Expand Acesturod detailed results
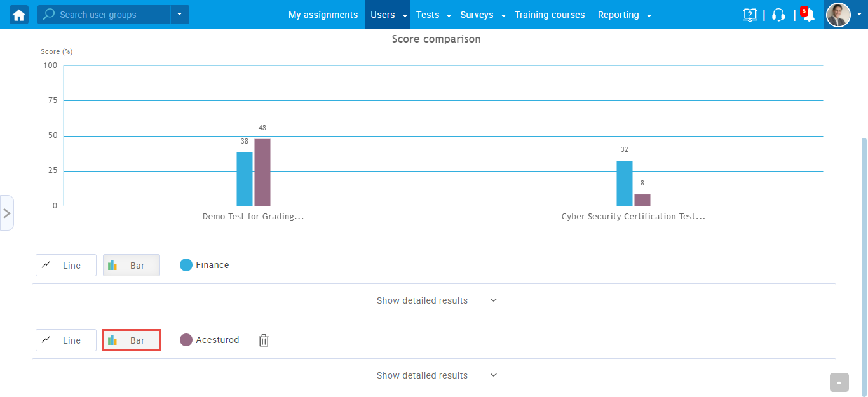868x397 pixels. pos(436,375)
